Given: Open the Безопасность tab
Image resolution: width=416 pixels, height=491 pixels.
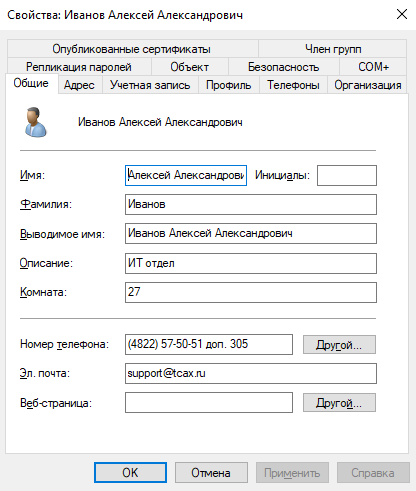Looking at the screenshot, I should tap(284, 67).
